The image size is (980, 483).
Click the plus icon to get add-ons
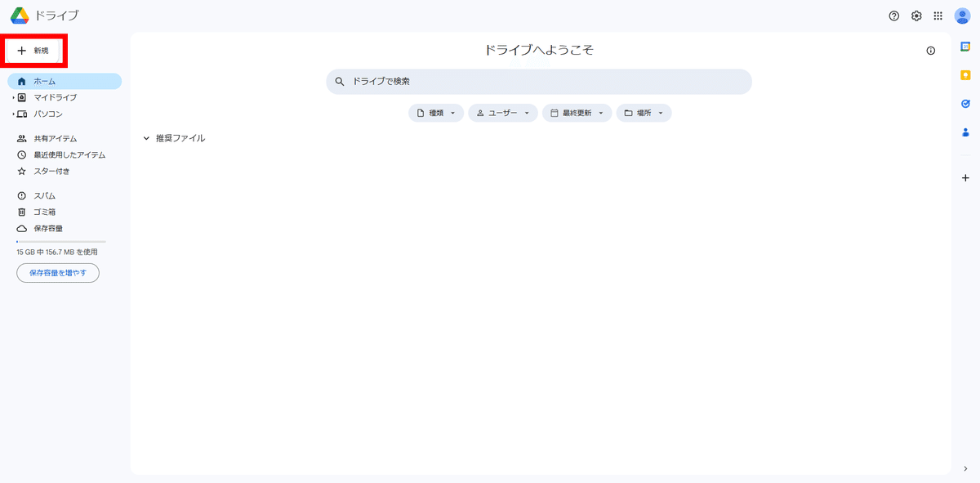pos(965,177)
